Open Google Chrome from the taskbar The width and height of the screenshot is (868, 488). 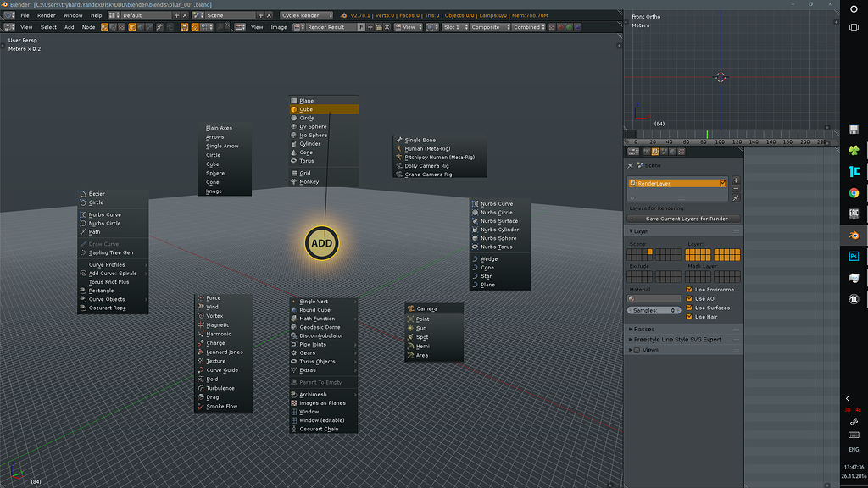pyautogui.click(x=854, y=192)
